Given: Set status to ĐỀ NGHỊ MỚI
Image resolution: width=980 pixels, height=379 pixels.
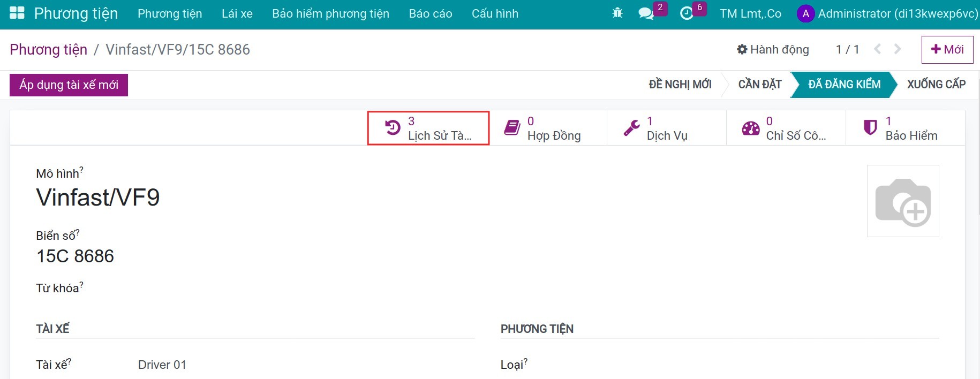Looking at the screenshot, I should pos(680,85).
